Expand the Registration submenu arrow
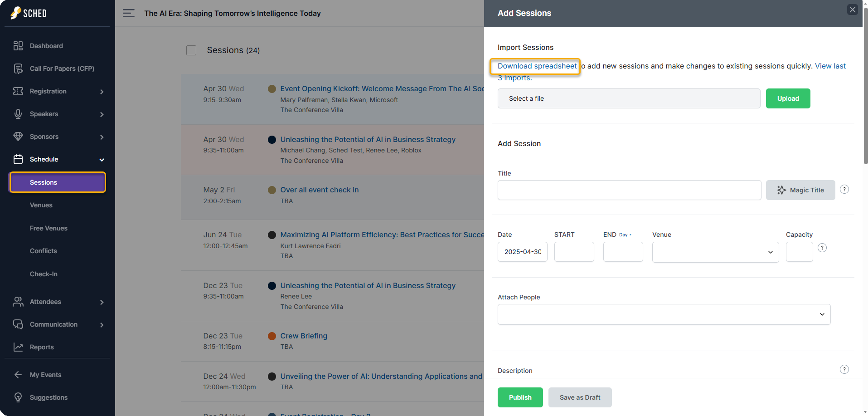 point(102,92)
